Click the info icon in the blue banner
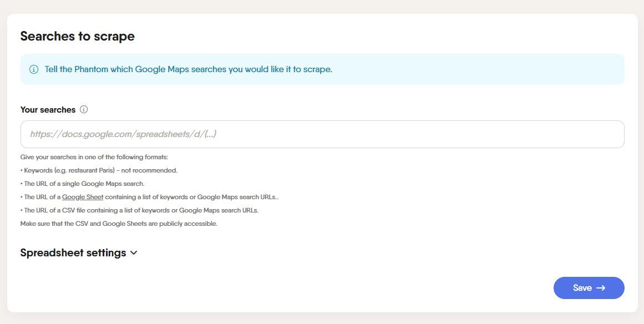The width and height of the screenshot is (644, 324). click(34, 69)
